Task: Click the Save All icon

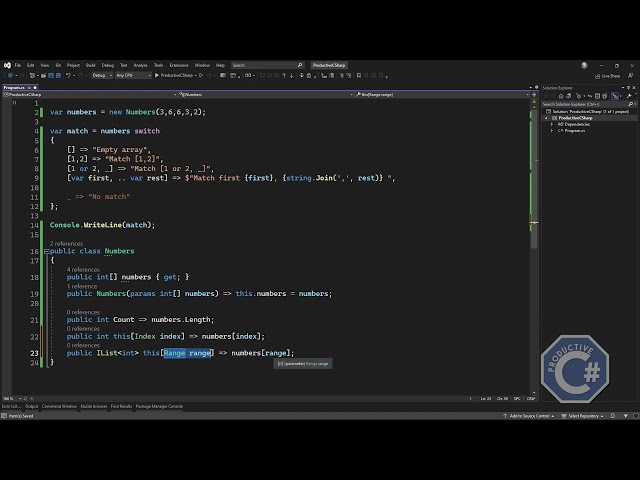Action: pyautogui.click(x=58, y=76)
